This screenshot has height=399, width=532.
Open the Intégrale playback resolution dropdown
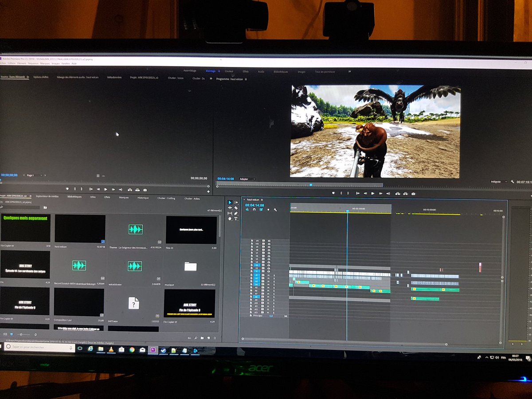498,181
